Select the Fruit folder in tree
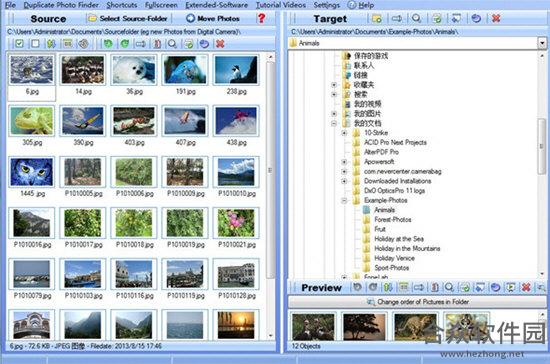 (380, 229)
